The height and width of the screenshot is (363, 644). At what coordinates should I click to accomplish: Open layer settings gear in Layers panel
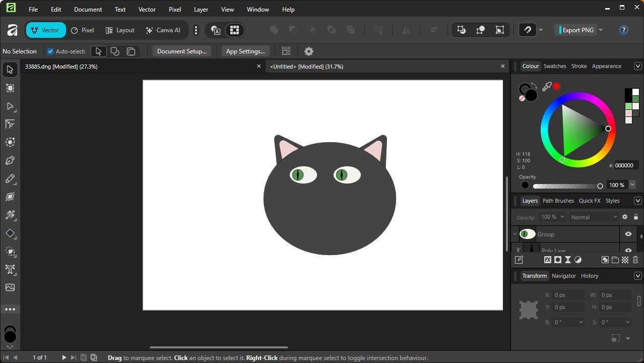pos(625,217)
